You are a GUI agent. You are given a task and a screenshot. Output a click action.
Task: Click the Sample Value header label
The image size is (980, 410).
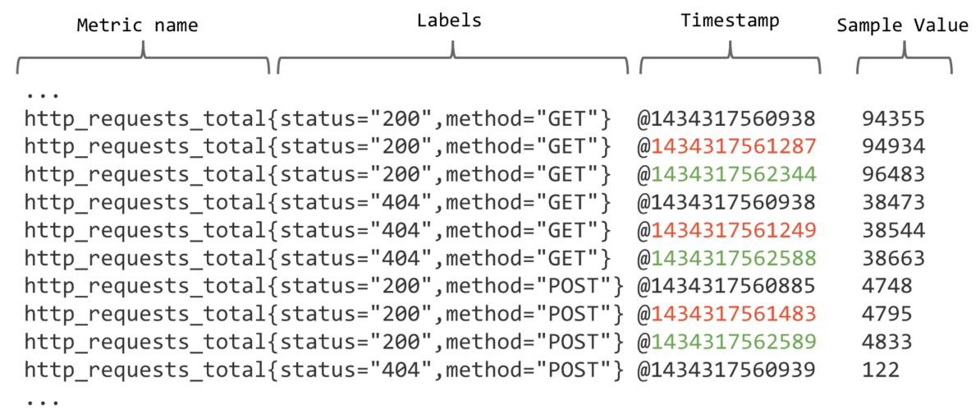coord(903,25)
